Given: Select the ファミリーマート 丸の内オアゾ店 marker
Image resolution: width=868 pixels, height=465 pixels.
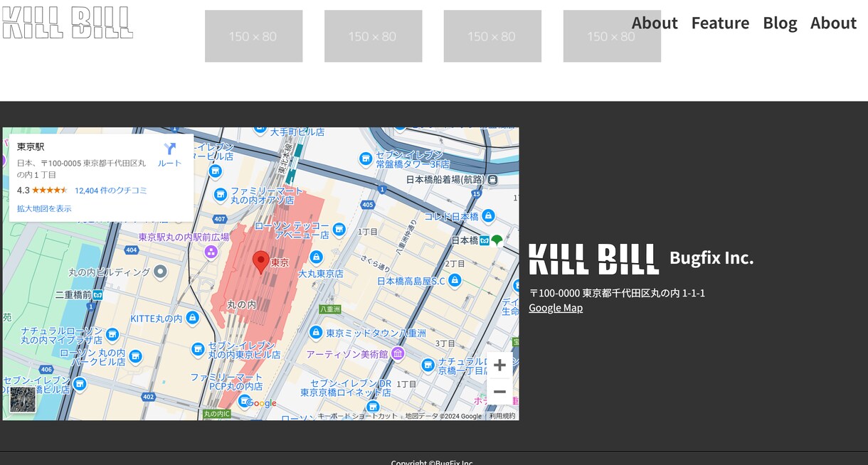Looking at the screenshot, I should 221,194.
